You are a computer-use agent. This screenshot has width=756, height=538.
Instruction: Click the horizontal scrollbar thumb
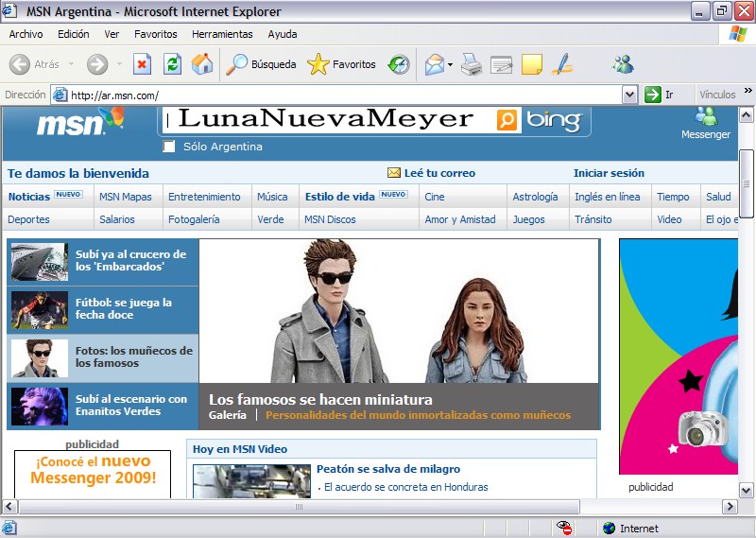click(x=299, y=507)
